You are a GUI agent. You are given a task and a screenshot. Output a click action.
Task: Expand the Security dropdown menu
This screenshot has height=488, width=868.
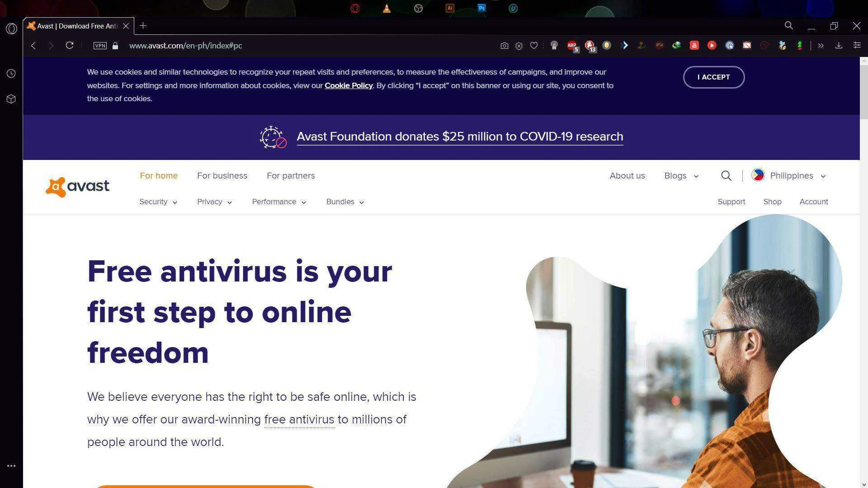point(158,202)
